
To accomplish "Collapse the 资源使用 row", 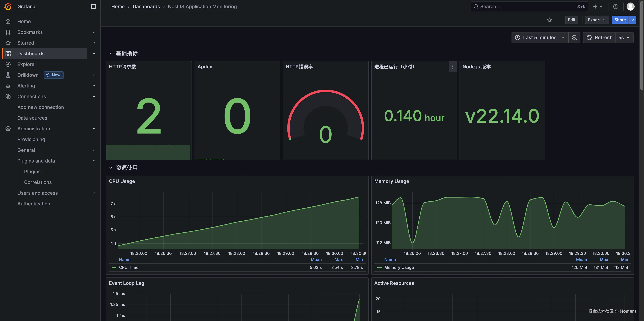I will tap(111, 168).
